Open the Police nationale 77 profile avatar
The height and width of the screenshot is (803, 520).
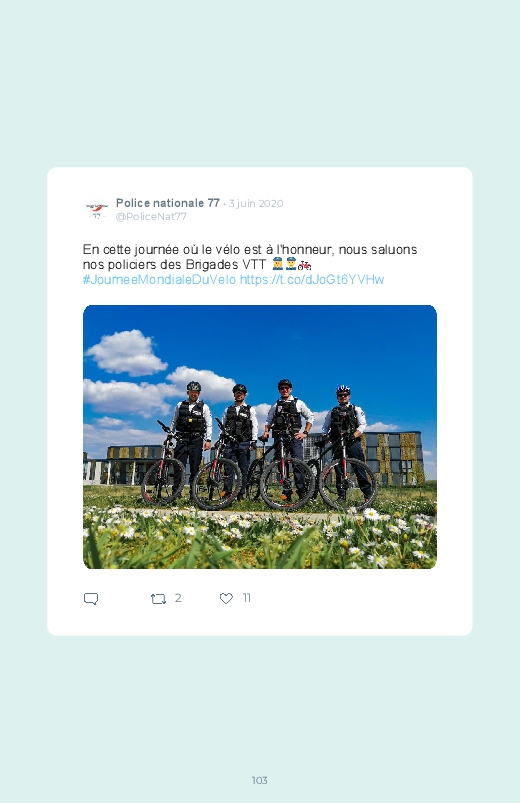click(96, 209)
